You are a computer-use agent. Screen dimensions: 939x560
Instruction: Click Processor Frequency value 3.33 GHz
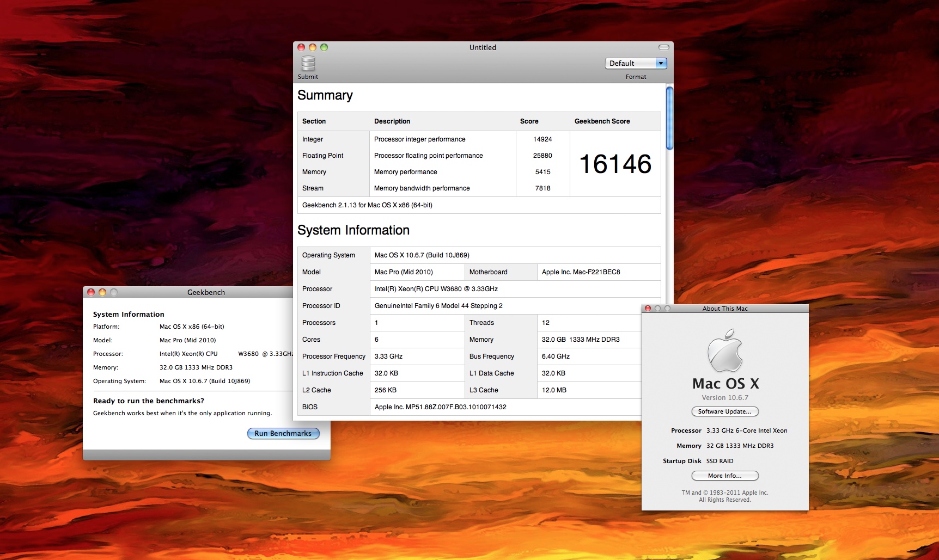[388, 356]
